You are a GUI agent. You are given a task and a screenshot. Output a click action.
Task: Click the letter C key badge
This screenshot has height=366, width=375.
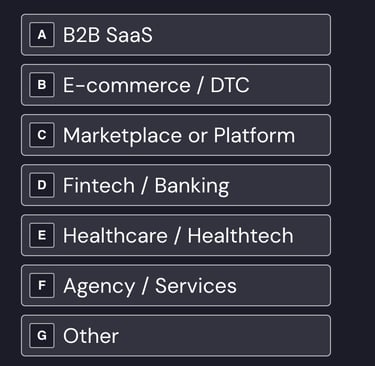click(42, 135)
